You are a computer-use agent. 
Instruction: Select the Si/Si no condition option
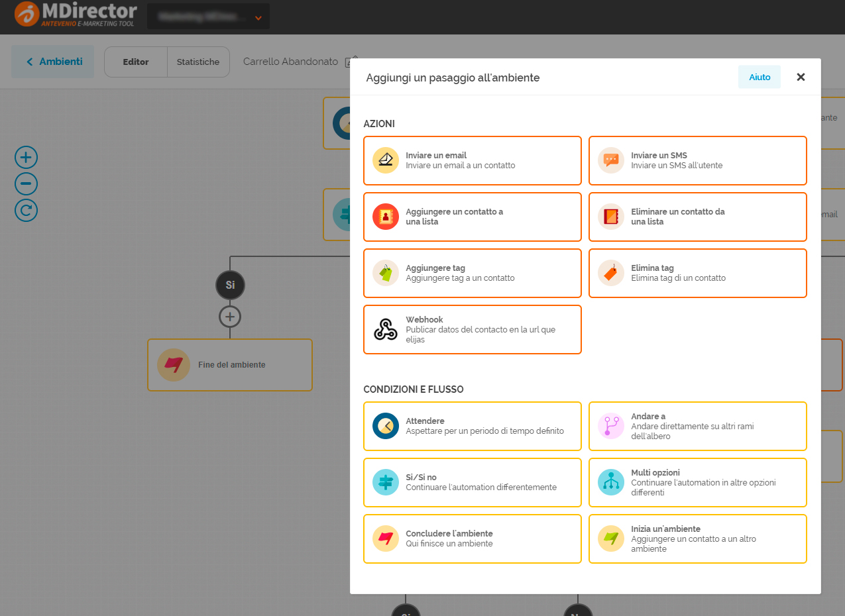472,482
